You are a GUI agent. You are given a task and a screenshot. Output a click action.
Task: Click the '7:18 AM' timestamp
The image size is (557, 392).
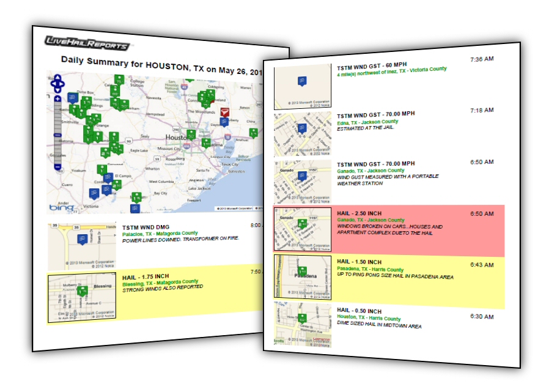pyautogui.click(x=482, y=110)
